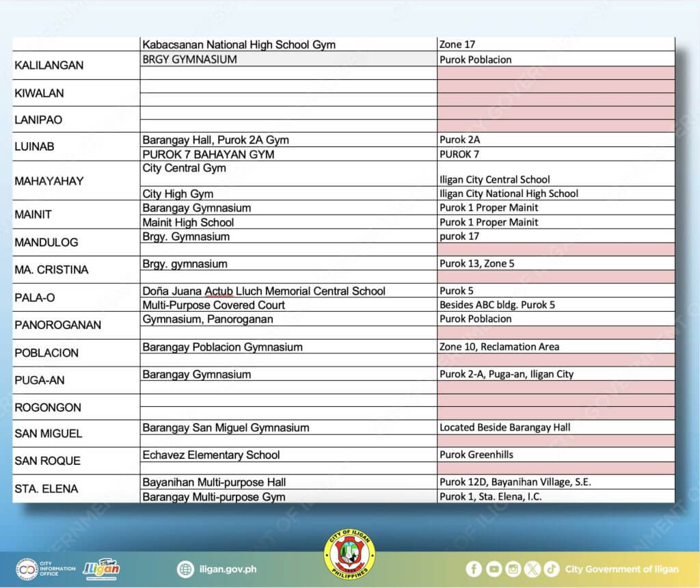700x588 pixels.
Task: Select the Zone 10, Reclamation Area cell
Action: 500,347
